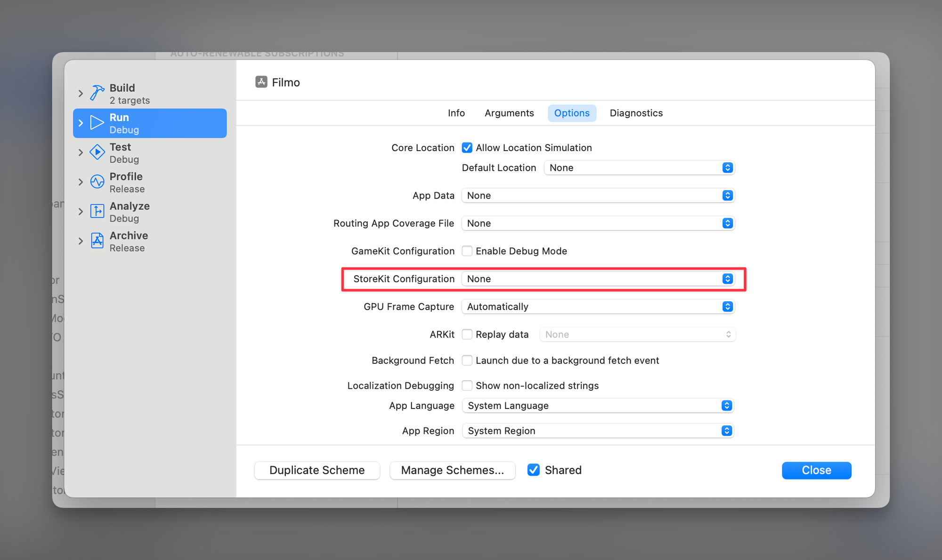Open the App Language dropdown
The width and height of the screenshot is (942, 560).
[x=598, y=406]
